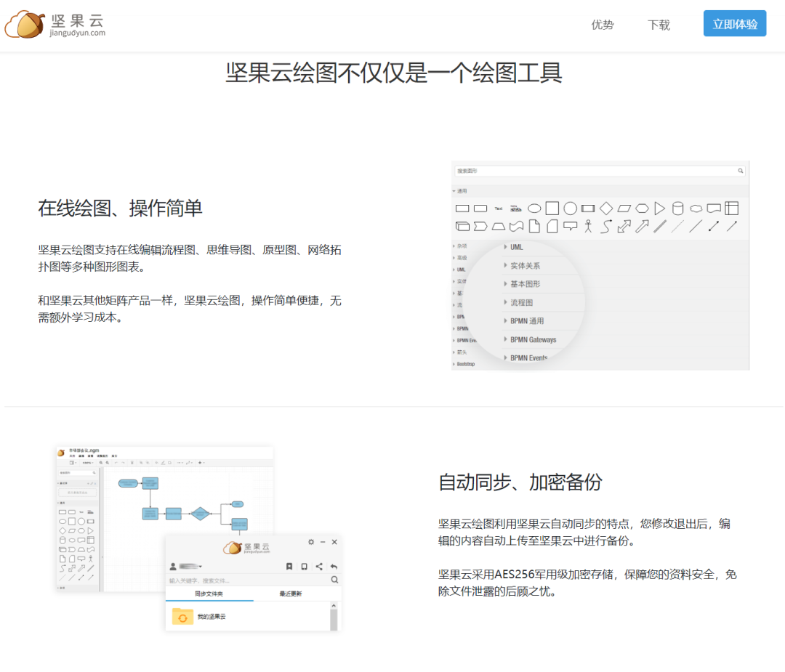
Task: Open the 优势 navigation link
Action: tap(603, 25)
